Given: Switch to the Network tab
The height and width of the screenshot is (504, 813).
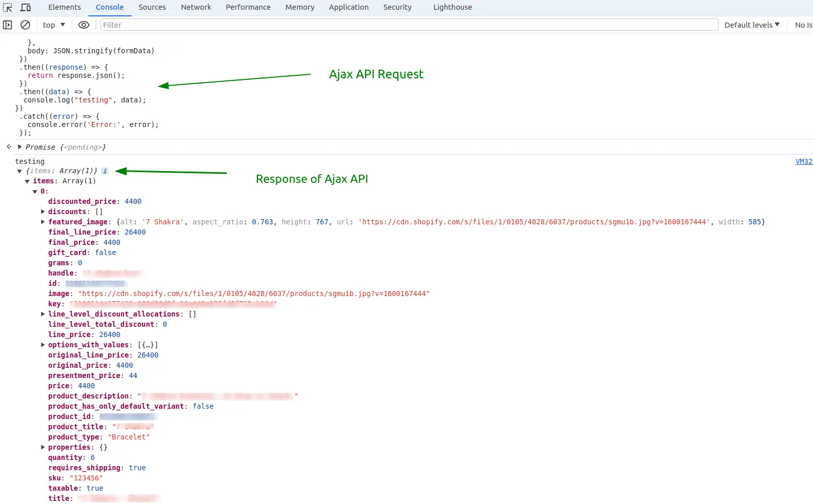Looking at the screenshot, I should [x=196, y=7].
